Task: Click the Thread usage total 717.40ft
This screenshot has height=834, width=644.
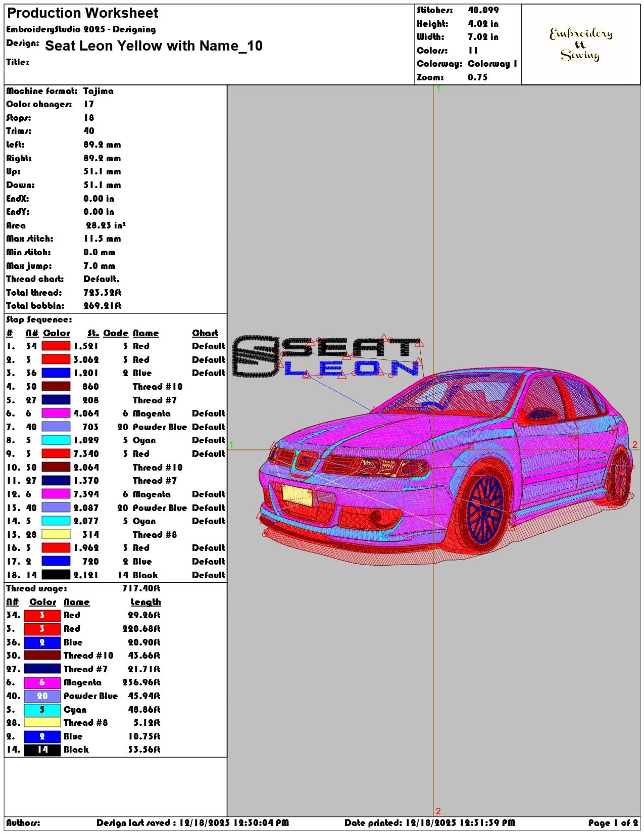Action: 141,588
